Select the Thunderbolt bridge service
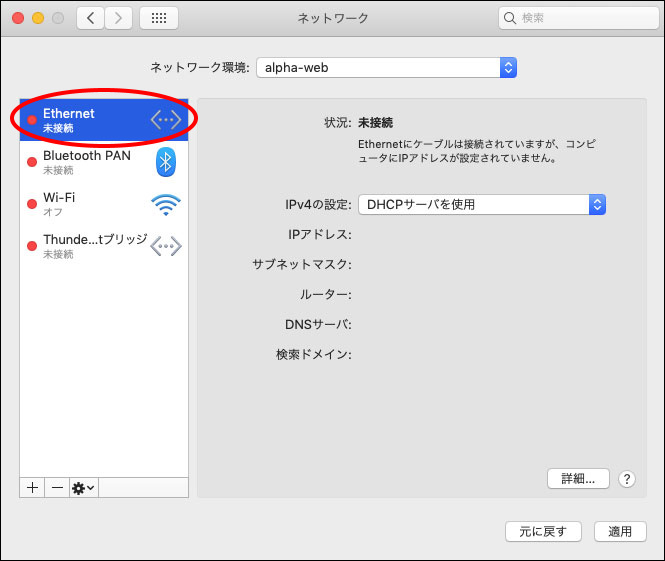 tap(104, 246)
